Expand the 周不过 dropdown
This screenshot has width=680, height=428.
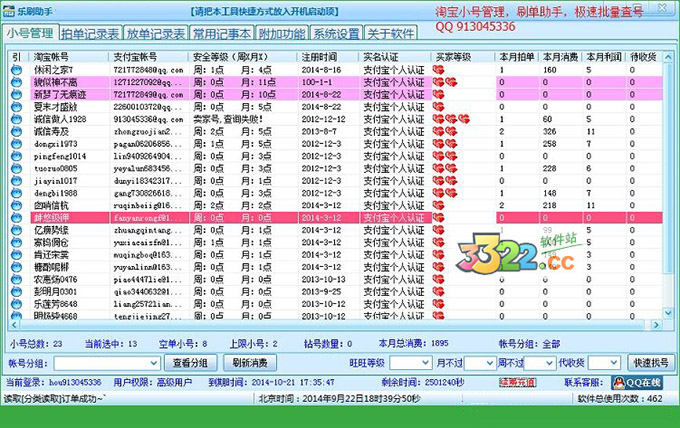pyautogui.click(x=550, y=363)
